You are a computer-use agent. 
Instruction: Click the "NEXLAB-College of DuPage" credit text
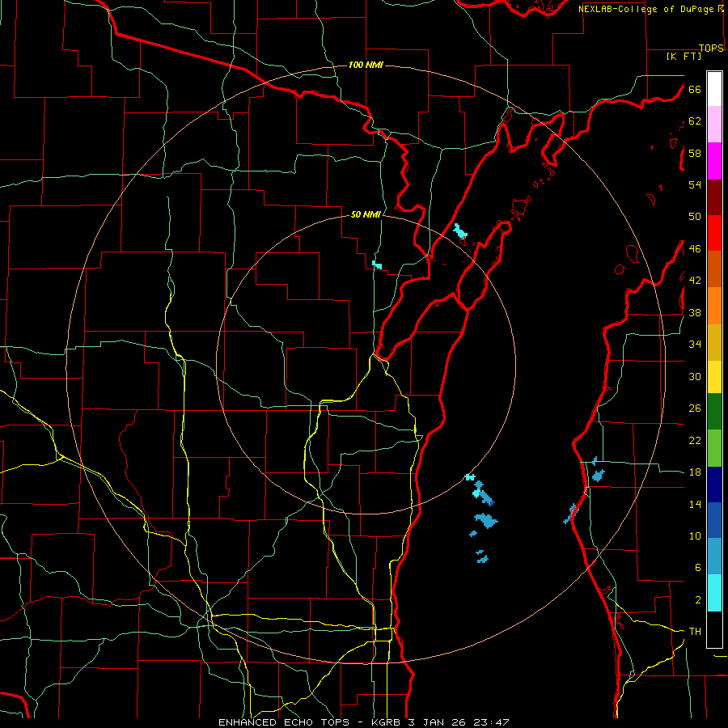(x=647, y=9)
